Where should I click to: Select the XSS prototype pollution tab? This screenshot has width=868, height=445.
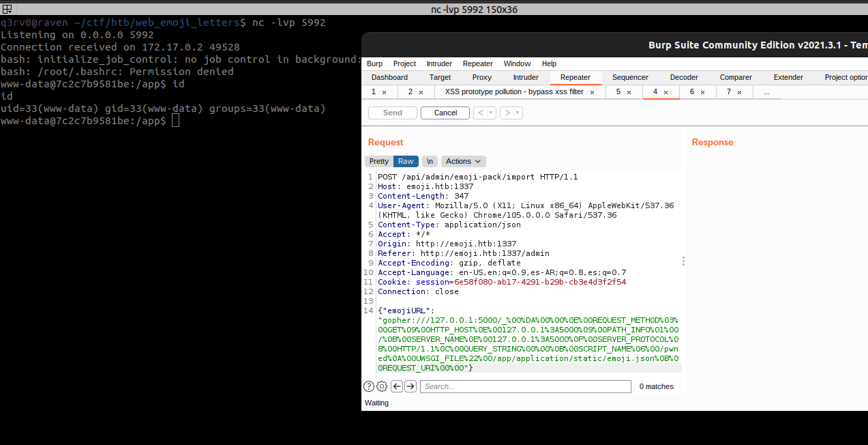[514, 92]
